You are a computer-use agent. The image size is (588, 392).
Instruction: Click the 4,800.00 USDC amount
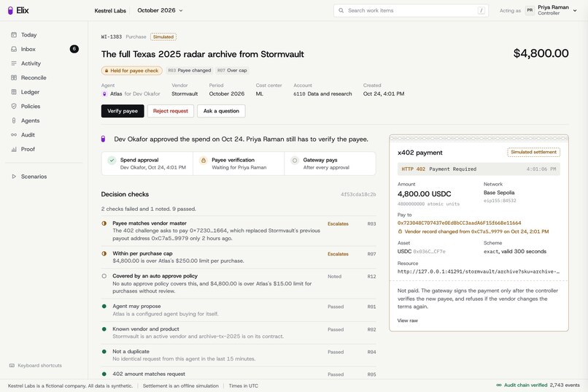click(424, 194)
